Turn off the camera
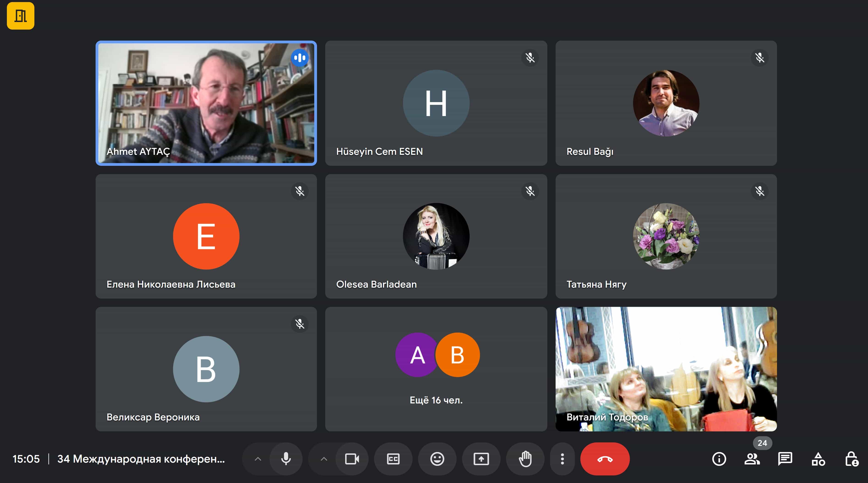The image size is (868, 483). tap(352, 459)
